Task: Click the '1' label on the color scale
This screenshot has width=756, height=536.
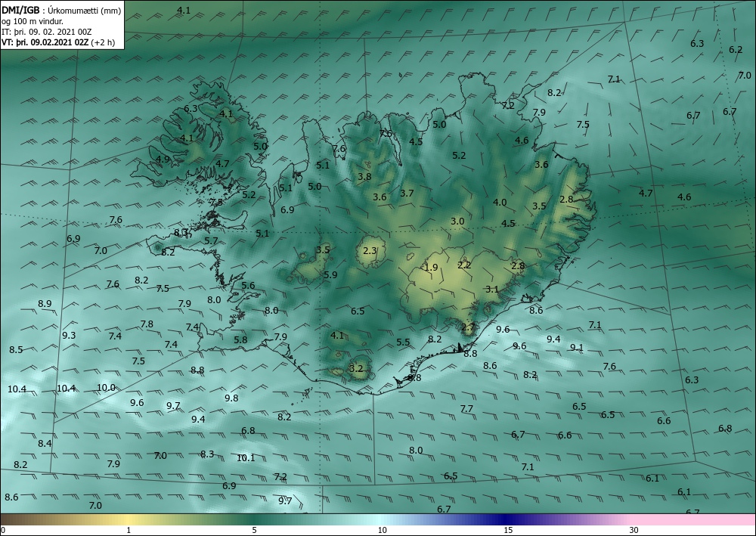Action: (x=129, y=530)
